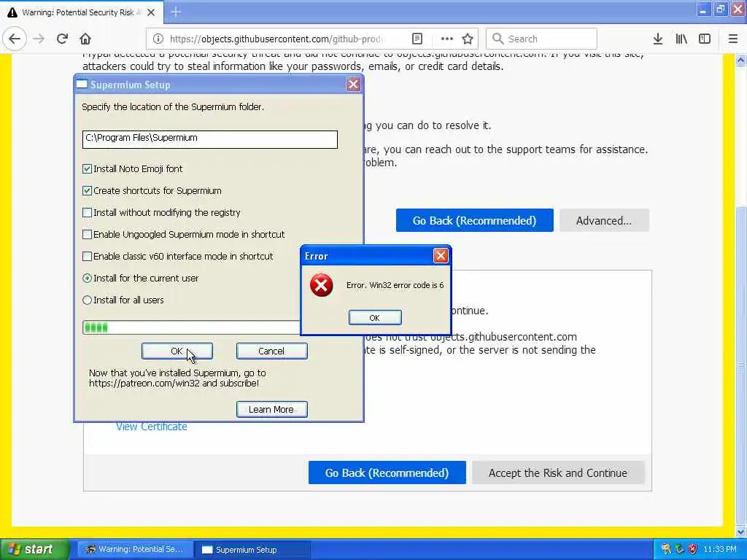Screen dimensions: 747x560
Task: Open the View Certificate link
Action: tap(152, 427)
